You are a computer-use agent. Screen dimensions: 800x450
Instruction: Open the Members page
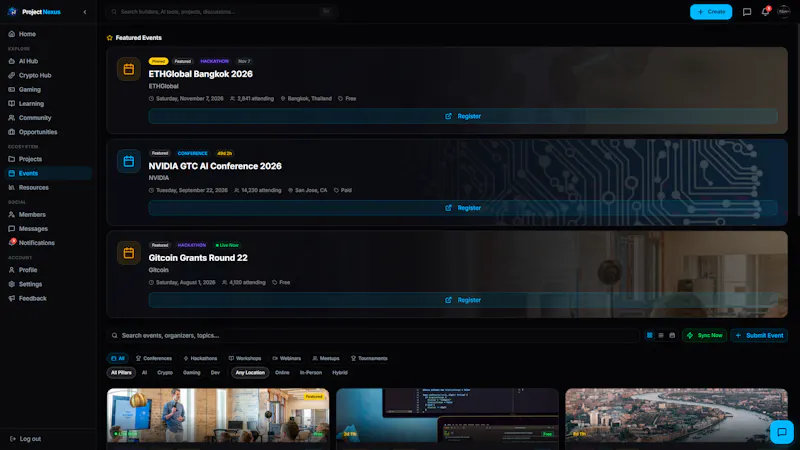point(48,215)
